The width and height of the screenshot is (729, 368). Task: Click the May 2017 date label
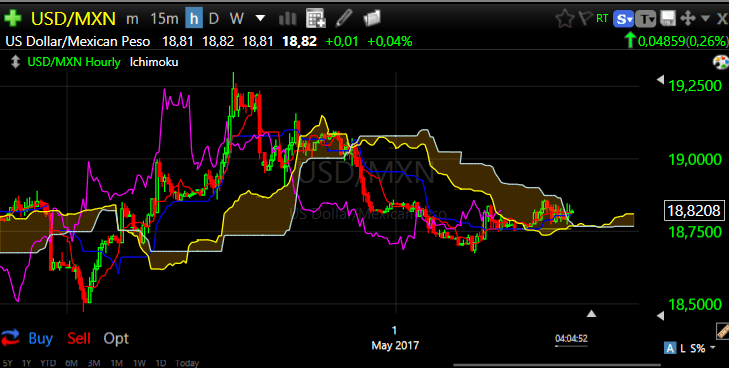[x=395, y=346]
